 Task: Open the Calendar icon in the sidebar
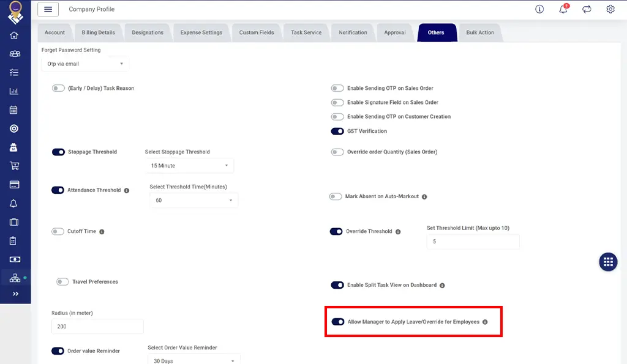point(15,110)
